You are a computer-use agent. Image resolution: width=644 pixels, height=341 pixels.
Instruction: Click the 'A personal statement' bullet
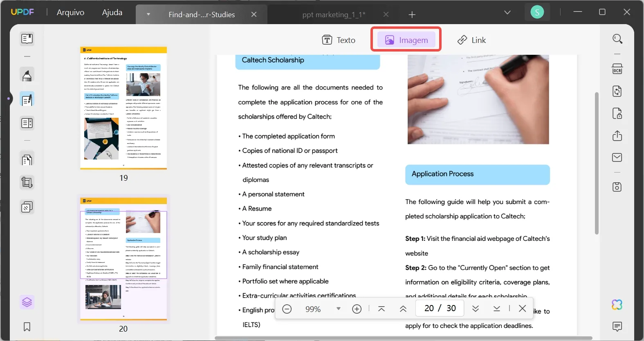point(273,194)
